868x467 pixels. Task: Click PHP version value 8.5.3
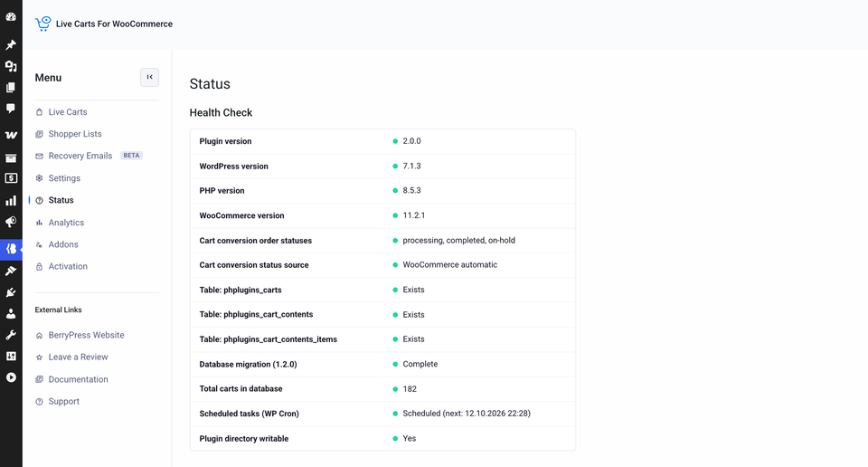tap(412, 191)
